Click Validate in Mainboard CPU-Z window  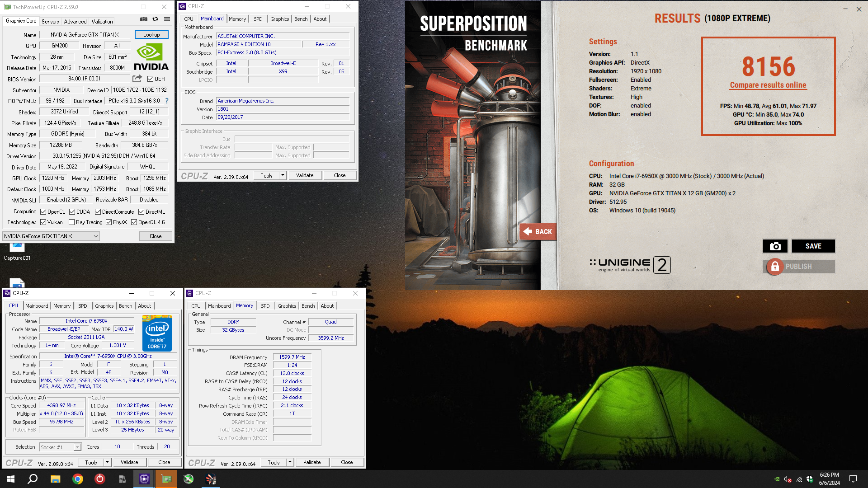pyautogui.click(x=305, y=175)
